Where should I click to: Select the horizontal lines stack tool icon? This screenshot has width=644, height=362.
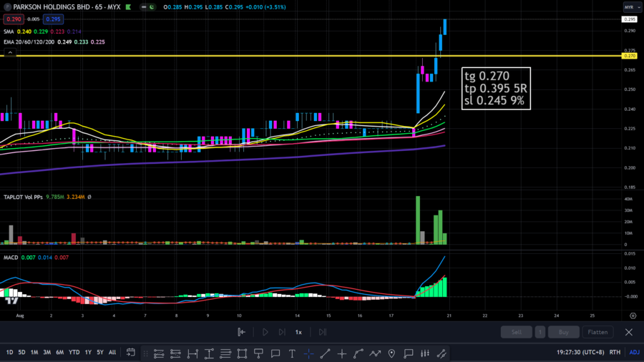[225, 353]
